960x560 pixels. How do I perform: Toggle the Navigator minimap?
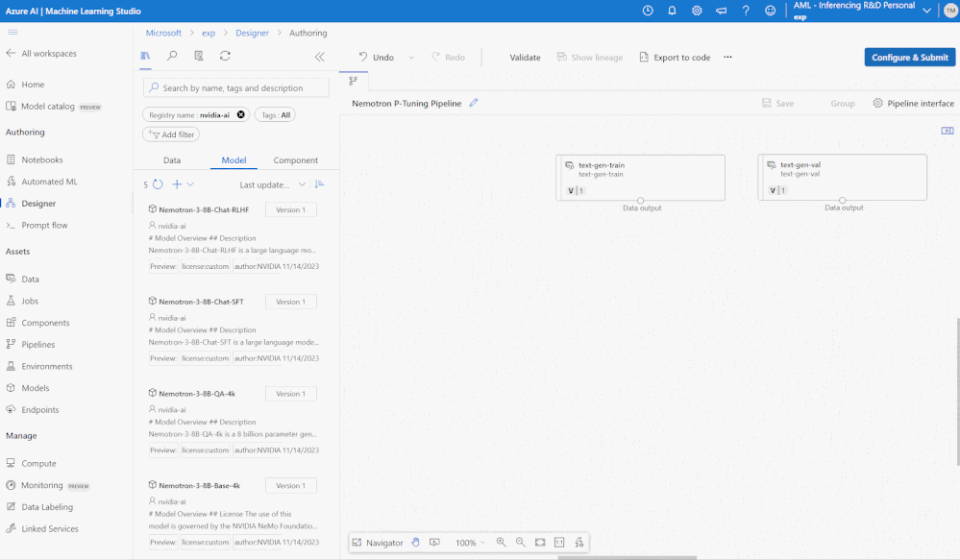click(378, 543)
